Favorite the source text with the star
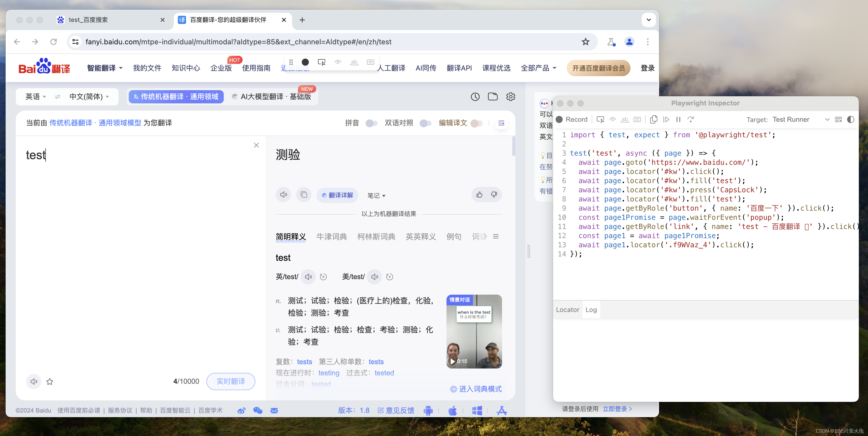Image resolution: width=868 pixels, height=436 pixels. pyautogui.click(x=49, y=381)
